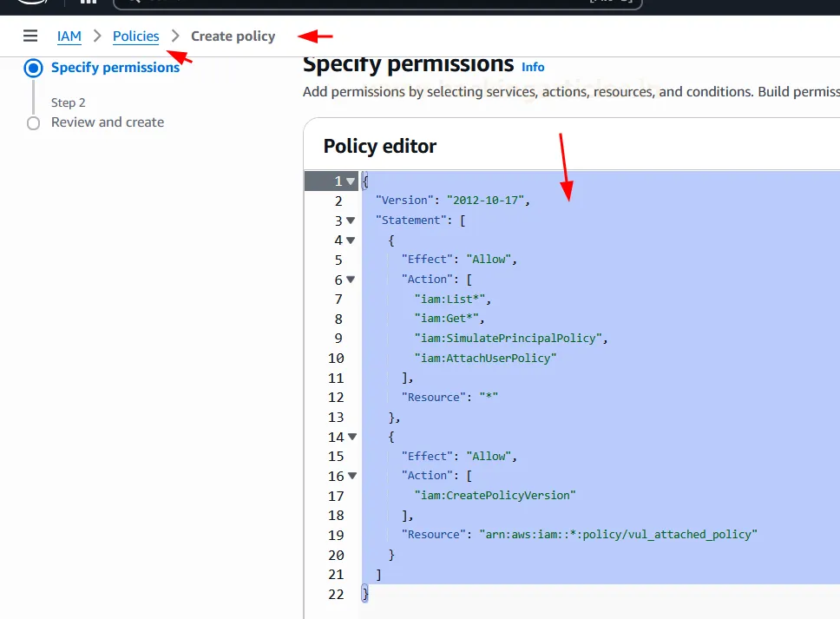Viewport: 840px width, 619px height.
Task: Fold the first statement object on line 4
Action: 351,240
